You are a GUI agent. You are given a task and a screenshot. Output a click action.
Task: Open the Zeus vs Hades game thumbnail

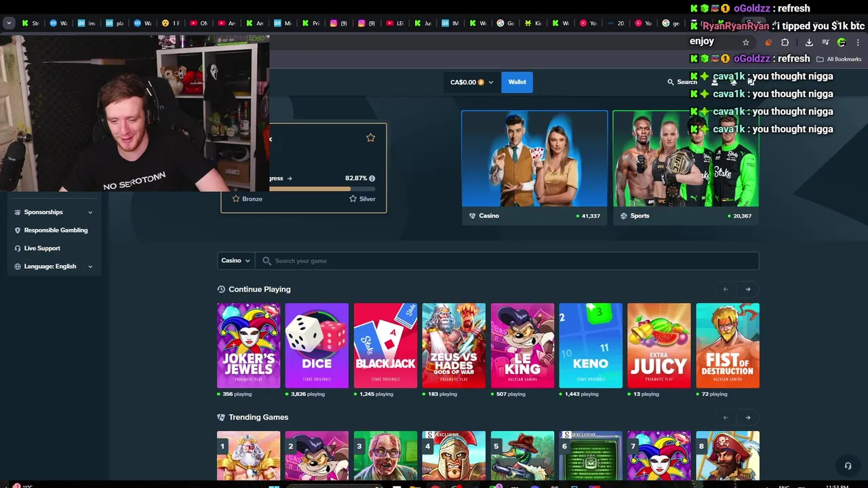pyautogui.click(x=454, y=346)
